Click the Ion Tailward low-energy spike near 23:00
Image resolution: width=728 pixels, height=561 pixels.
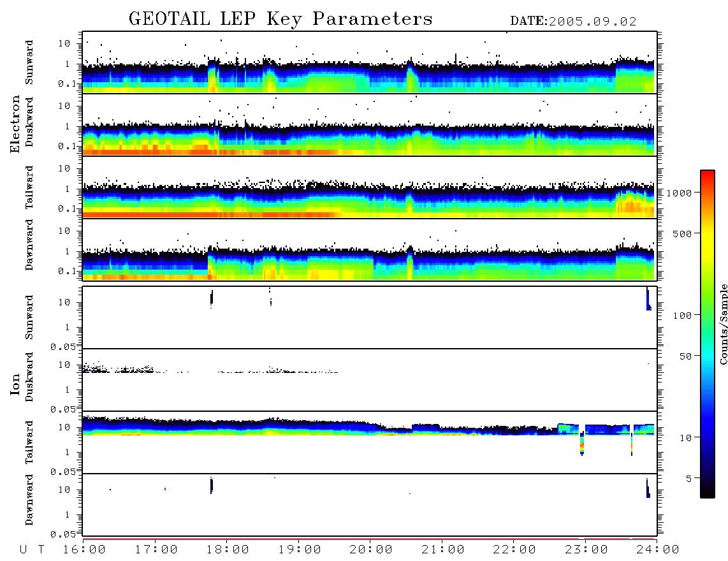[x=582, y=444]
